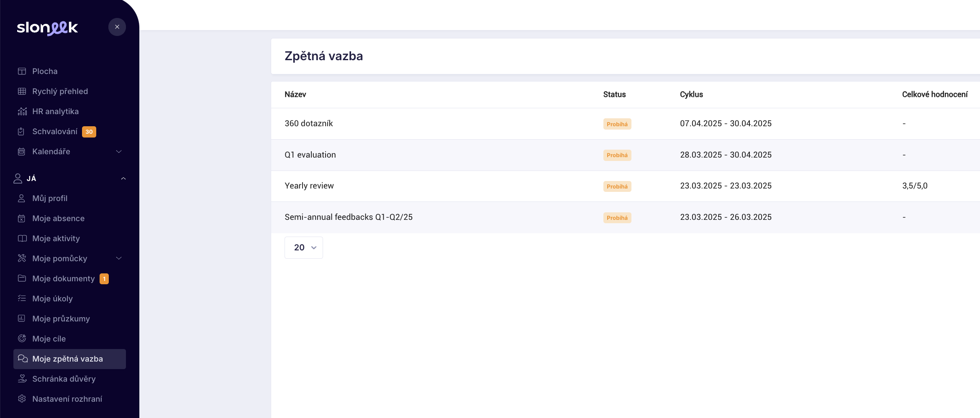This screenshot has height=418, width=980.
Task: Click the Moje průzkumy survey icon
Action: pyautogui.click(x=22, y=319)
